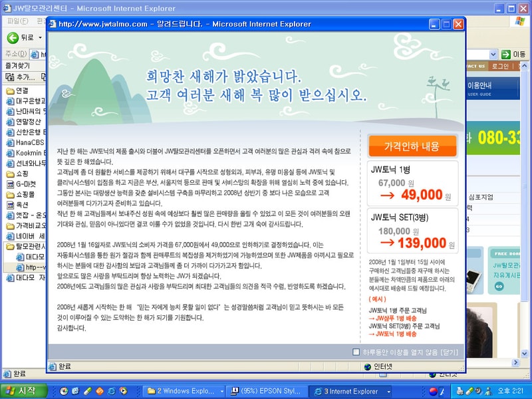The height and width of the screenshot is (399, 532).
Task: Click the 139,000 원 price text
Action: pos(426,243)
